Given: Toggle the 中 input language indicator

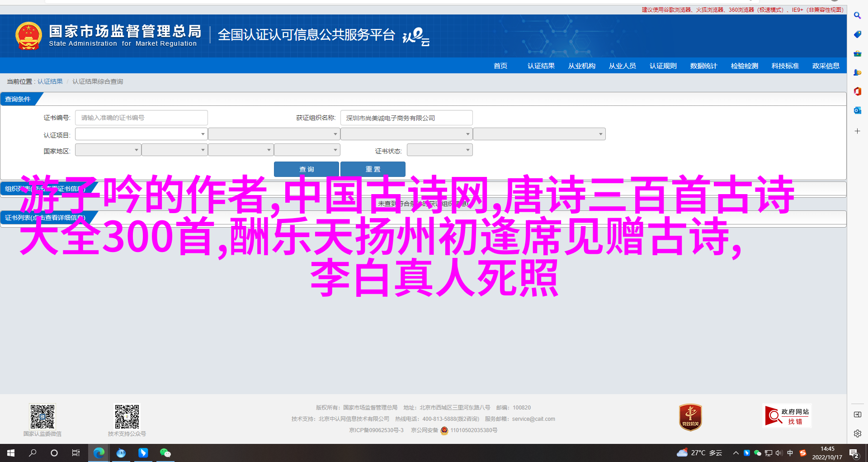Looking at the screenshot, I should tap(790, 453).
